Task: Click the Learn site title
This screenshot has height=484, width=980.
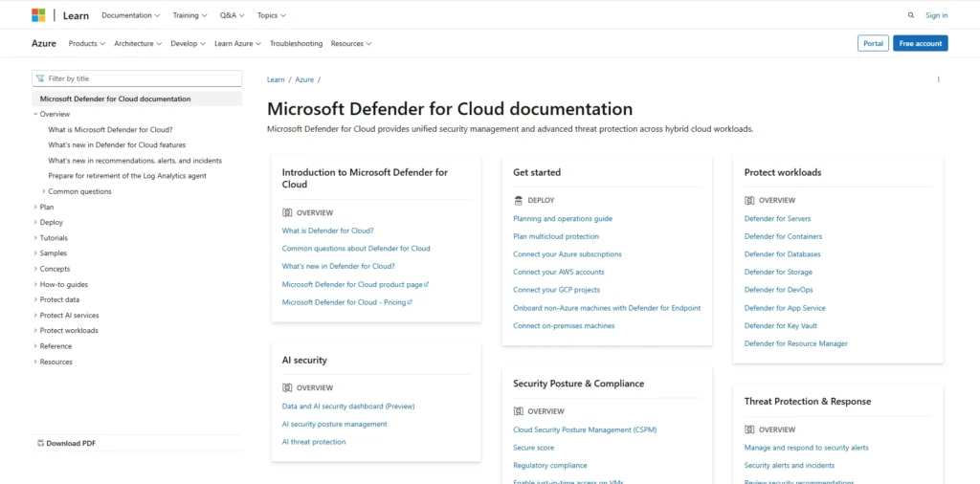Action: [x=76, y=15]
